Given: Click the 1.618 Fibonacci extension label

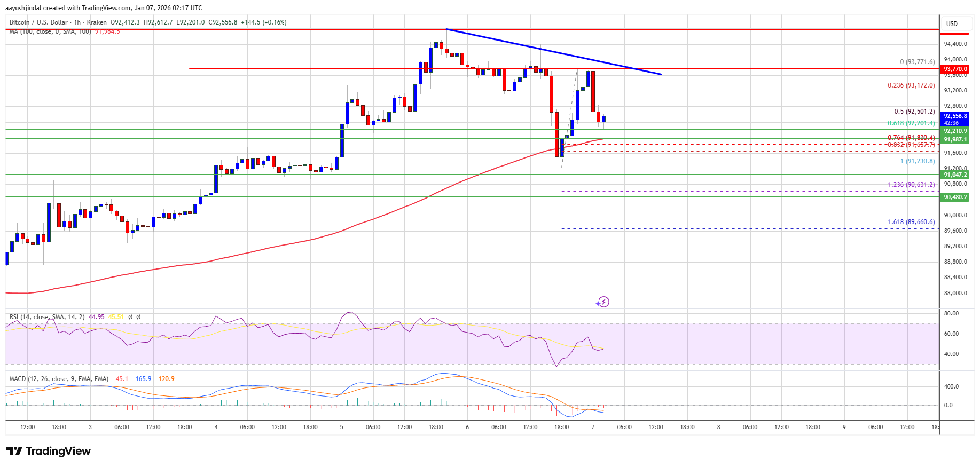Looking at the screenshot, I should point(911,222).
